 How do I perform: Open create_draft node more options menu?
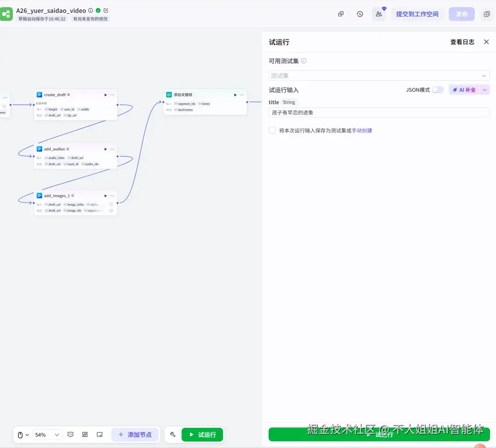[x=113, y=95]
